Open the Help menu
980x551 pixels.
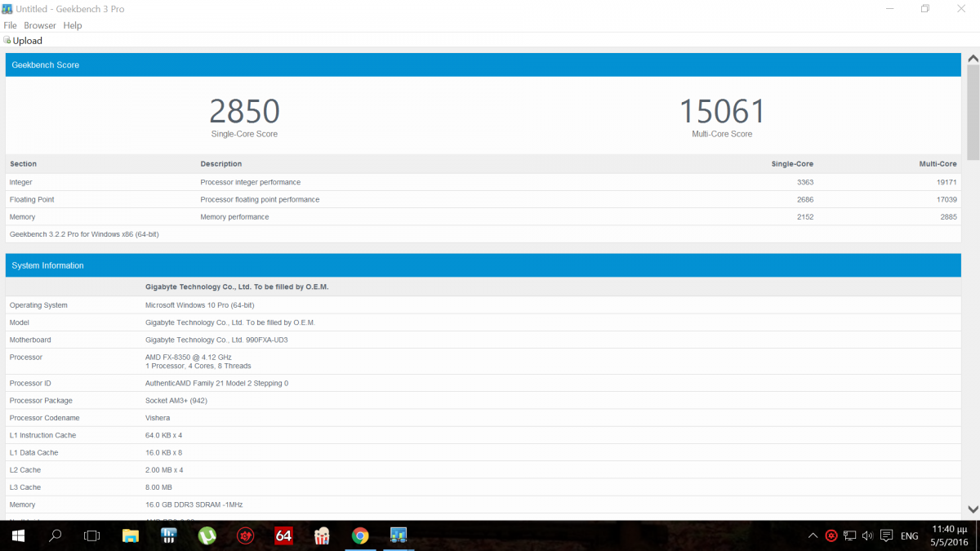73,25
